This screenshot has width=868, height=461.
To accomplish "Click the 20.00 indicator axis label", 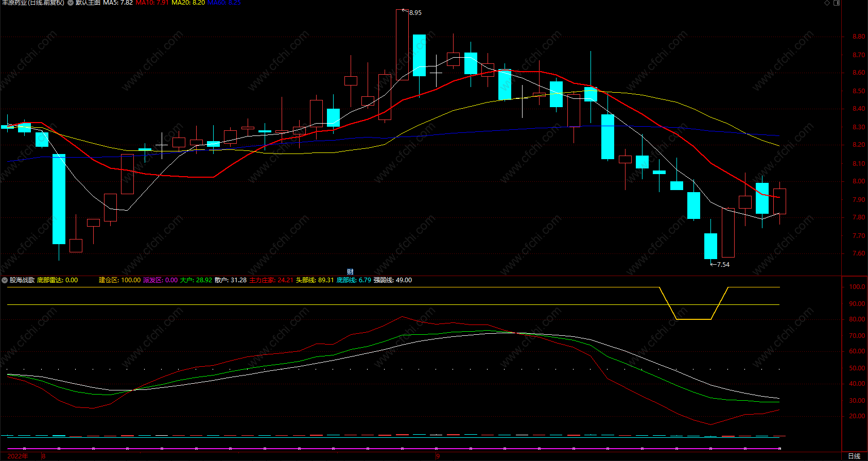I will click(857, 416).
